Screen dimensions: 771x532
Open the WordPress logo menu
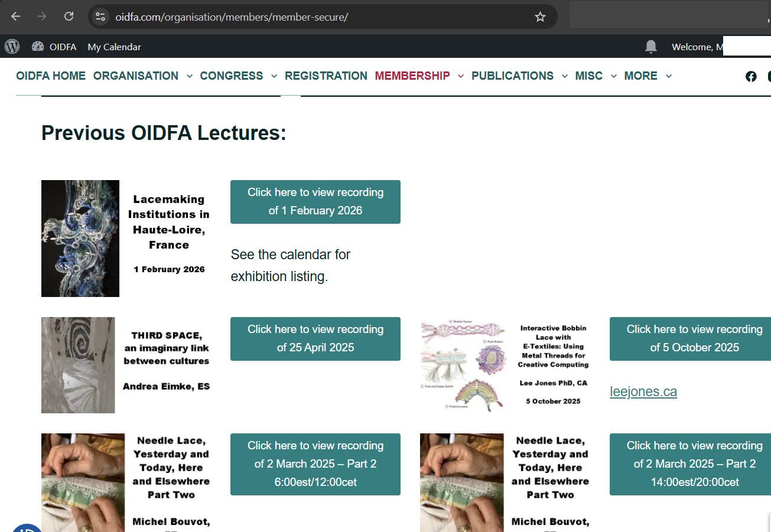click(12, 47)
